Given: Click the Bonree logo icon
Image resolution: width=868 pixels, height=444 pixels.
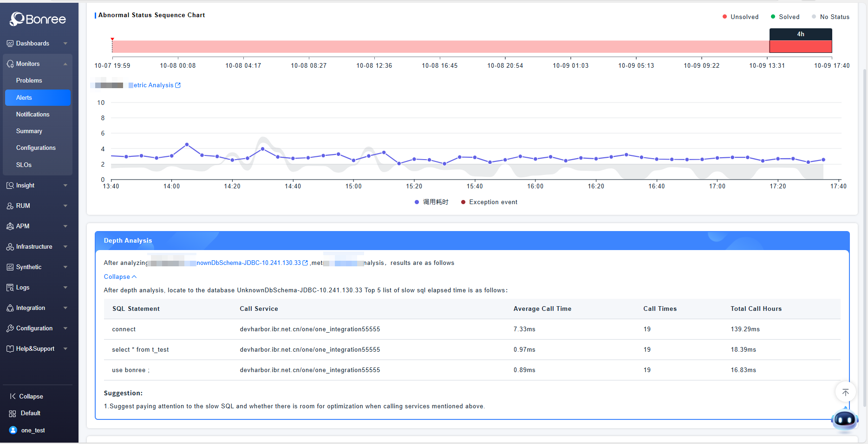Looking at the screenshot, I should tap(17, 19).
